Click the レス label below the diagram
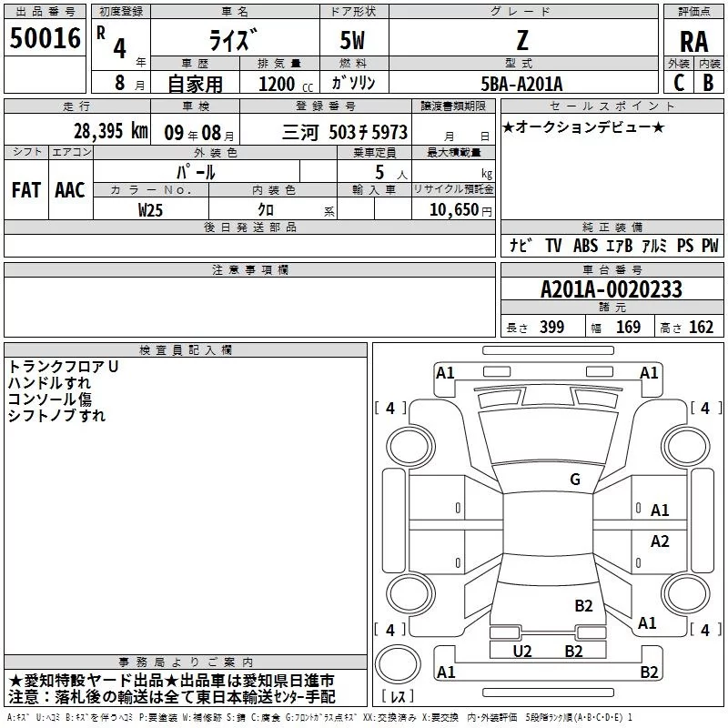 coord(398,697)
